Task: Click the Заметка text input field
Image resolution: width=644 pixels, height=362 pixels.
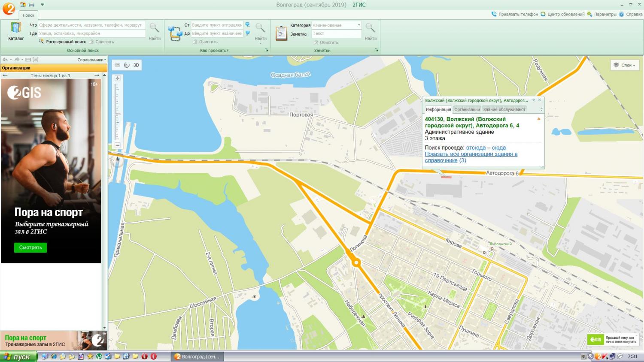Action: [x=337, y=33]
